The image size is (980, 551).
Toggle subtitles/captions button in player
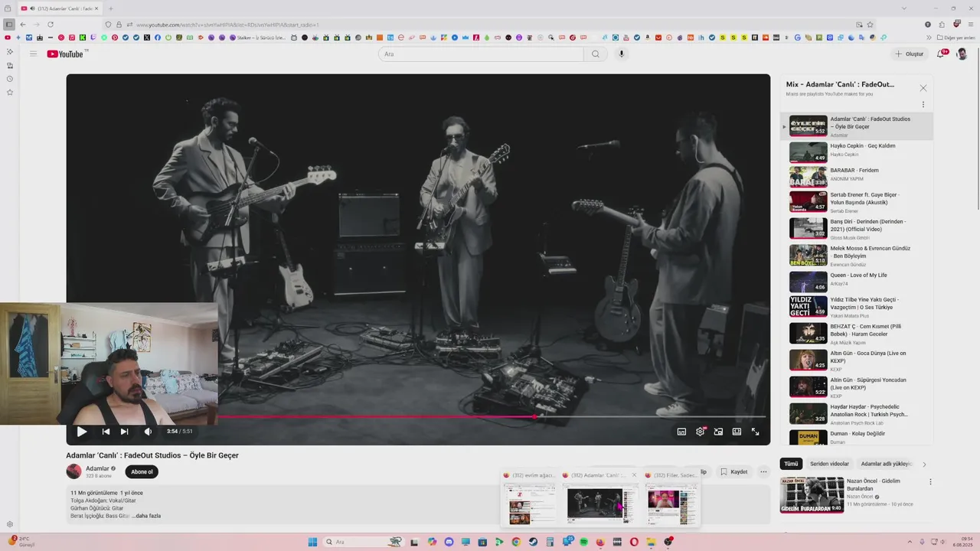point(681,432)
